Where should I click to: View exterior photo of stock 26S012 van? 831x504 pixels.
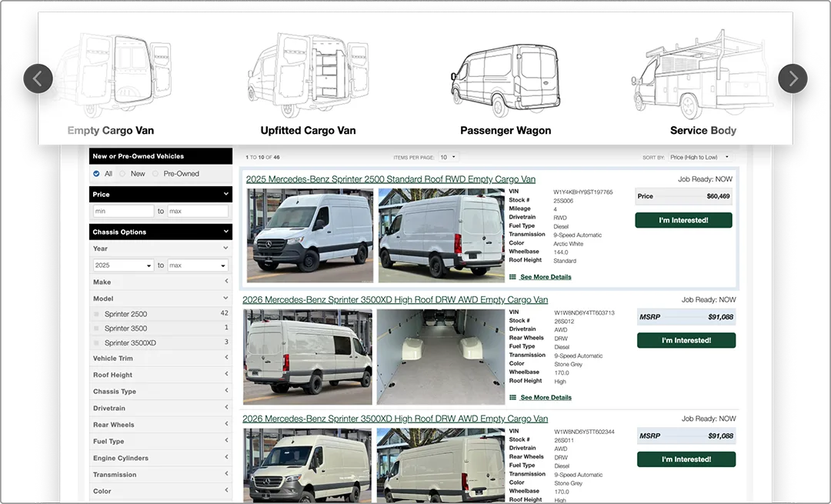coord(307,357)
